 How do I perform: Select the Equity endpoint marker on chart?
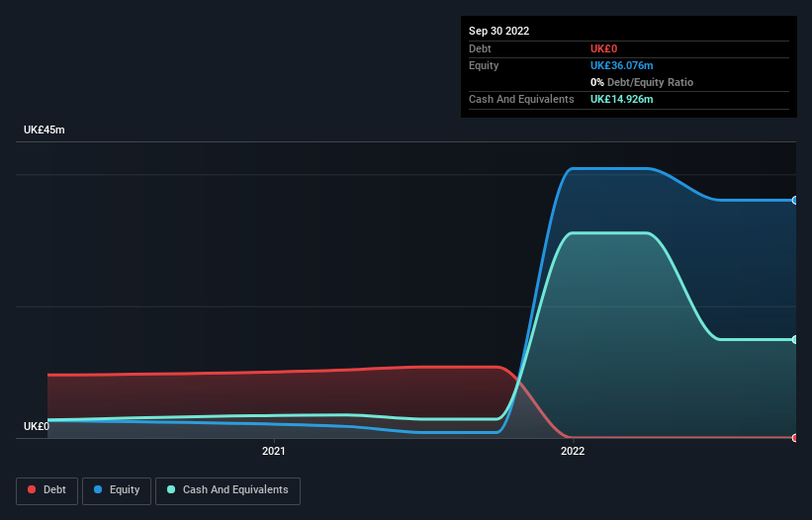[x=795, y=201]
